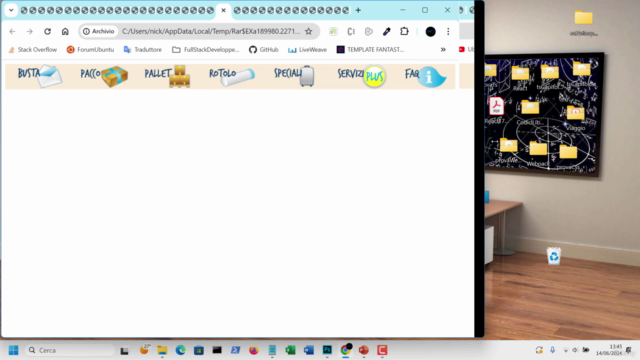Open Windows Start menu
This screenshot has height=360, width=640.
point(13,350)
